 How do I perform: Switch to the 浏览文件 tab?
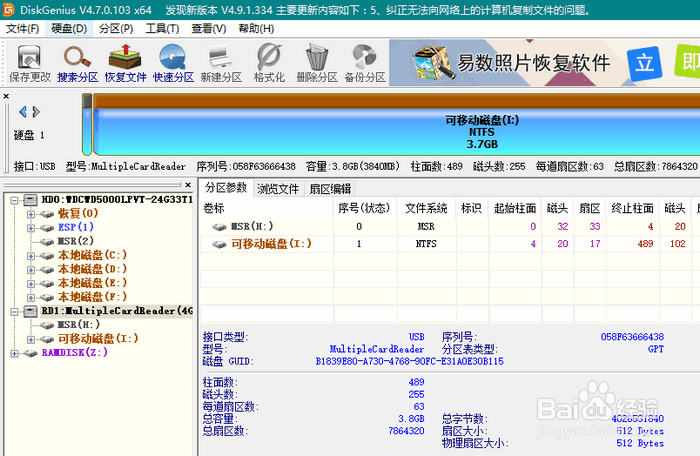click(278, 189)
